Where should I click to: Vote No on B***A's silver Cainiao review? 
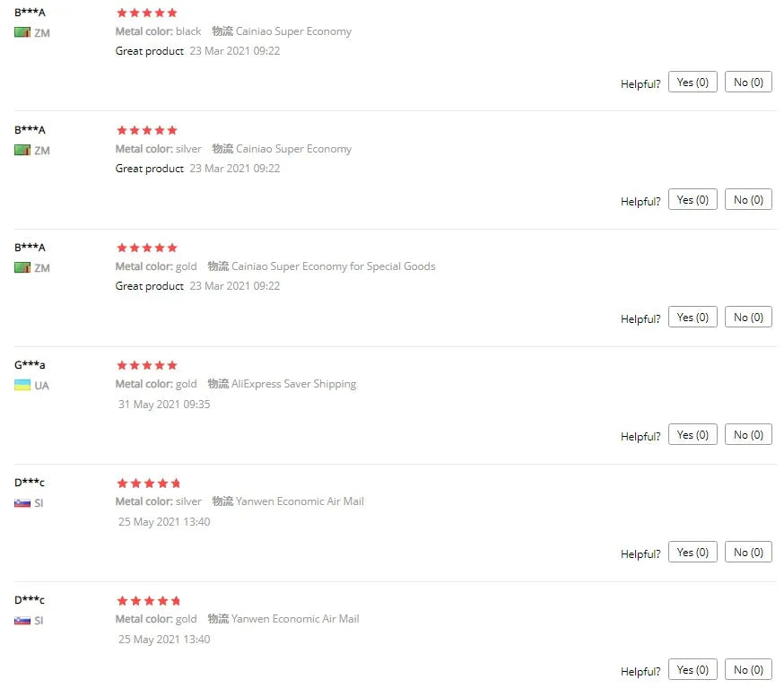coord(748,200)
